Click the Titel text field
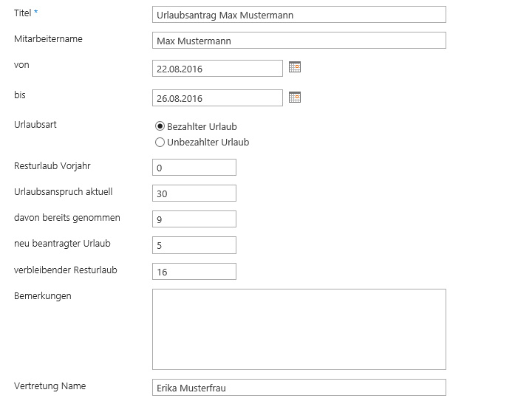 tap(299, 15)
